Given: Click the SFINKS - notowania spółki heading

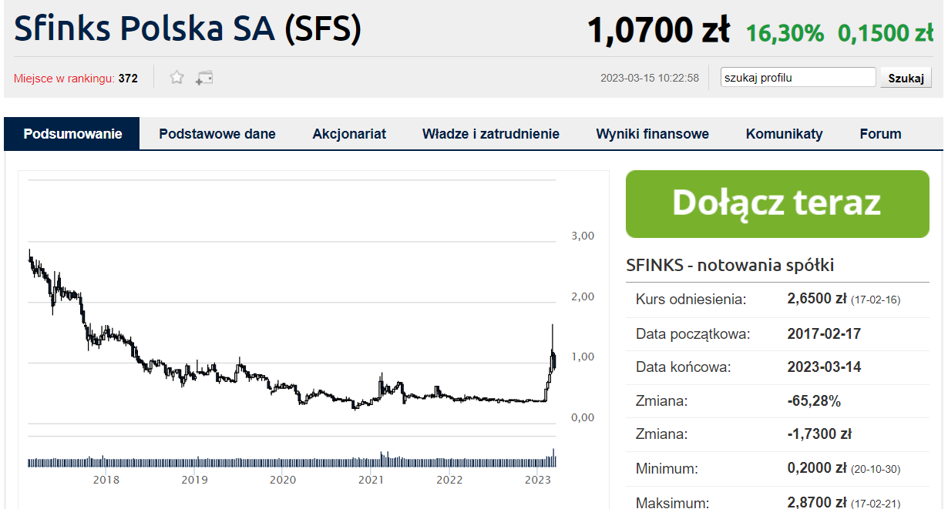Looking at the screenshot, I should tap(730, 265).
